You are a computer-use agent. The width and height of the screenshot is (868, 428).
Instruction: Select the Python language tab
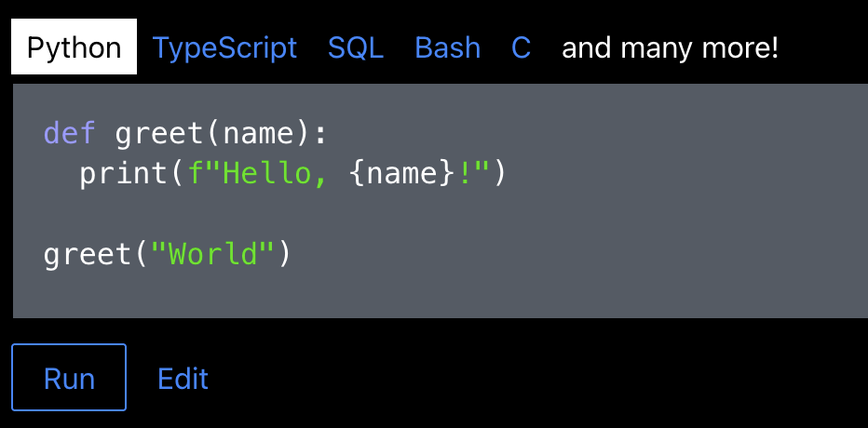(74, 47)
